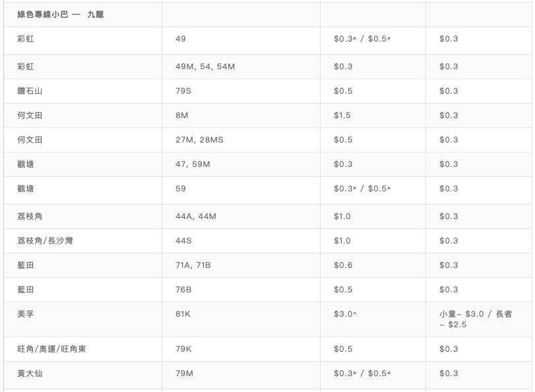
Task: Select the 47, 59M routes cell
Action: point(193,164)
